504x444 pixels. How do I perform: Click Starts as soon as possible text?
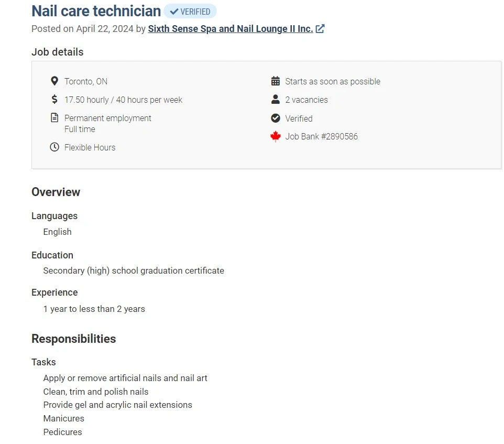(x=333, y=82)
